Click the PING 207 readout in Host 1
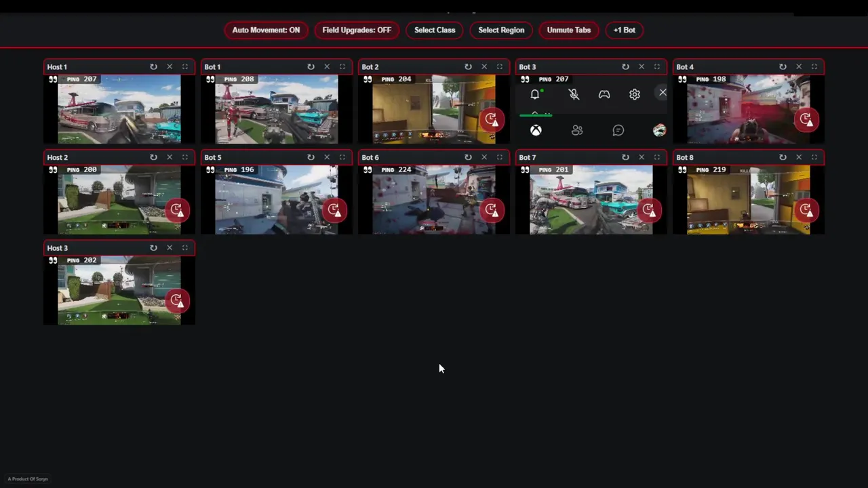The width and height of the screenshot is (868, 488). [81, 79]
